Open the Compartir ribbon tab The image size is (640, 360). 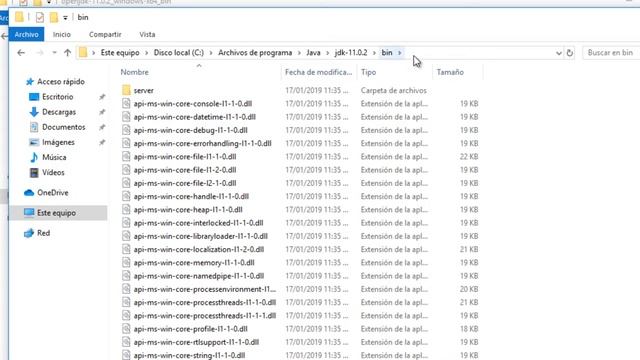click(x=105, y=34)
